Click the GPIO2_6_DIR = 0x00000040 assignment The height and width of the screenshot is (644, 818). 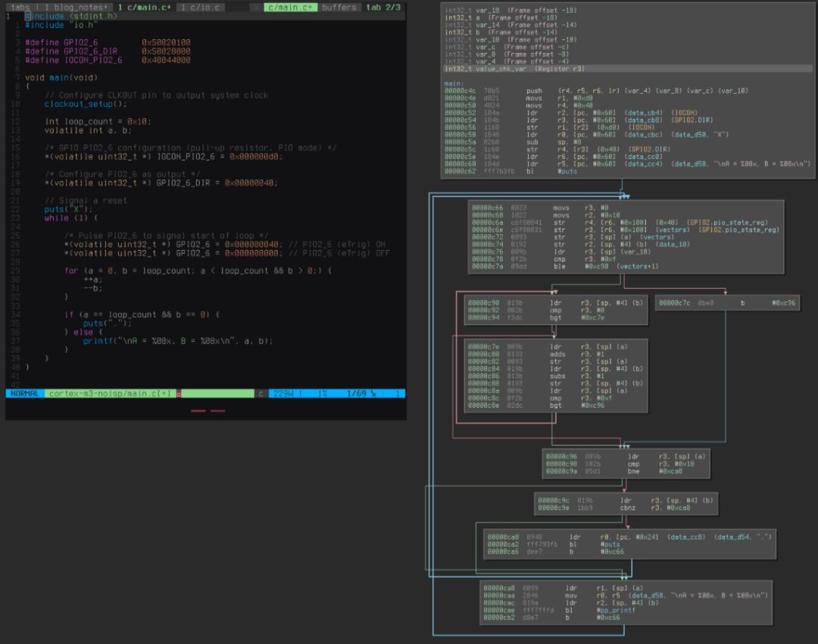161,183
